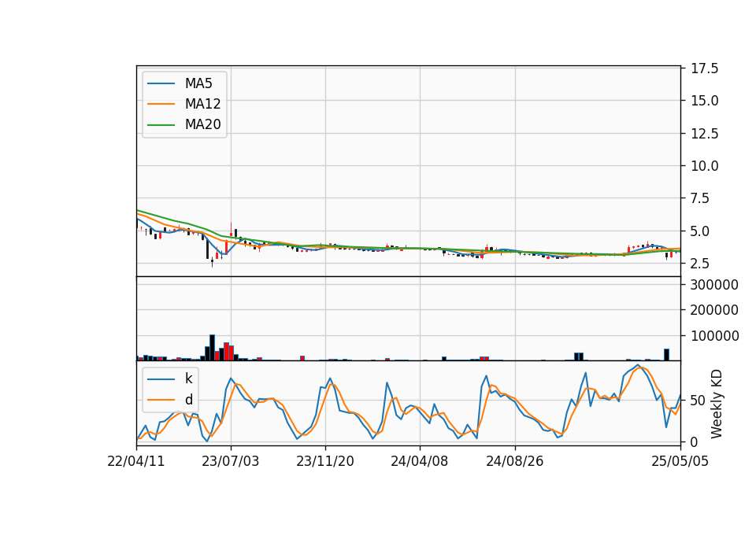Click the 25/05/05 date label
Screen dimensions: 756x543
click(x=680, y=461)
